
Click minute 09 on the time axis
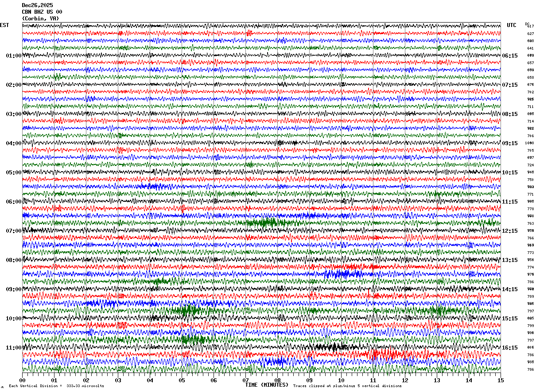click(x=310, y=380)
